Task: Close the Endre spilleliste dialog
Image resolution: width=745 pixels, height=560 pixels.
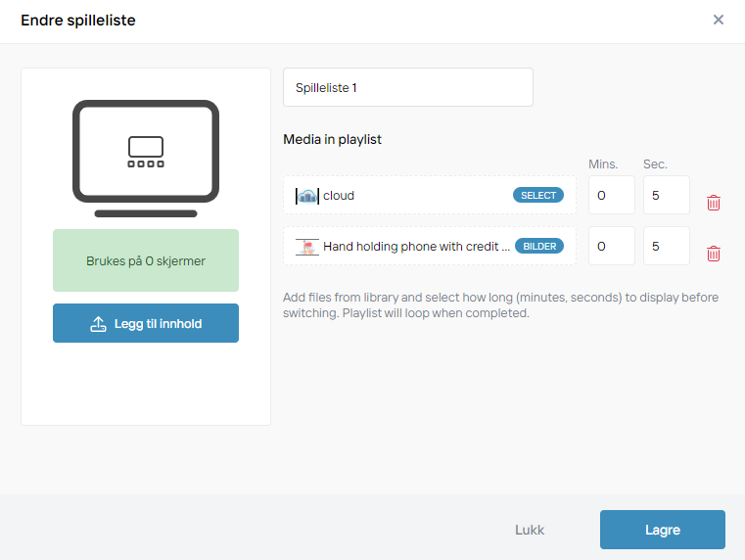Action: (x=719, y=20)
